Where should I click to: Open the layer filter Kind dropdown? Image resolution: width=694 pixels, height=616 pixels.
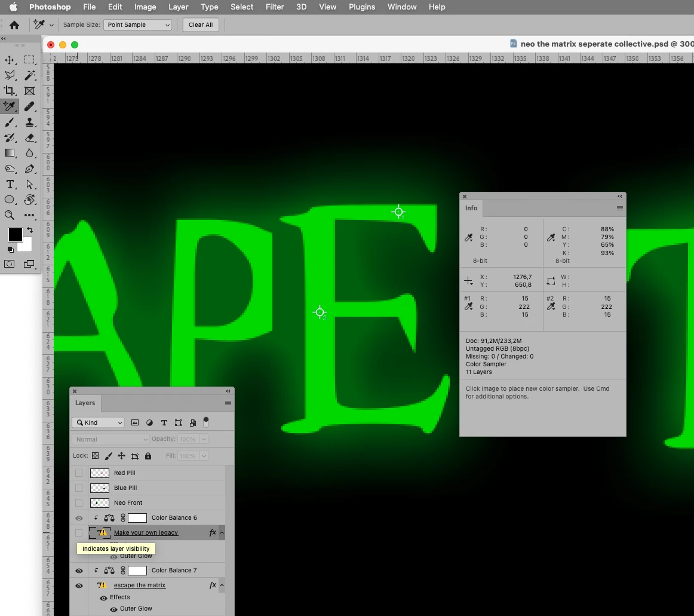(98, 422)
